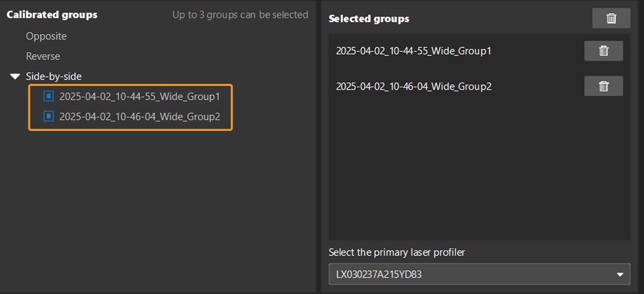Select the Reverse calibration category
The width and height of the screenshot is (644, 294).
pyautogui.click(x=43, y=56)
